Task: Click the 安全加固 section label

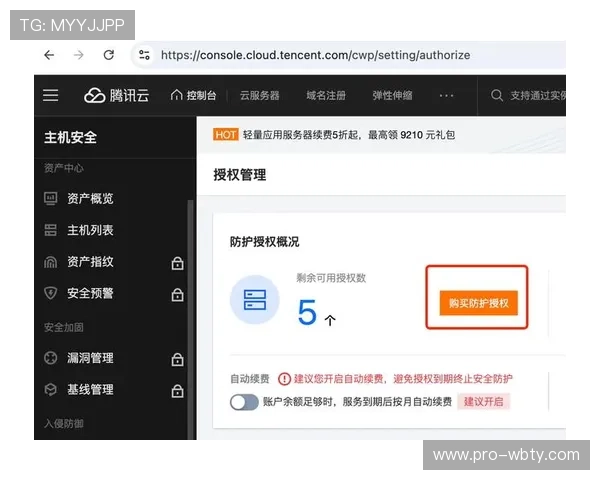Action: pos(64,327)
